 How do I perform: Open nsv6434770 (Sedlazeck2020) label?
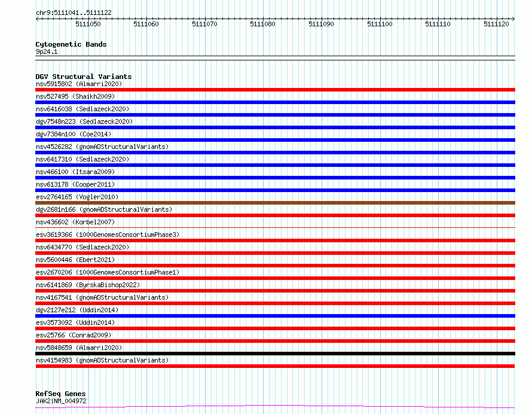coord(82,247)
